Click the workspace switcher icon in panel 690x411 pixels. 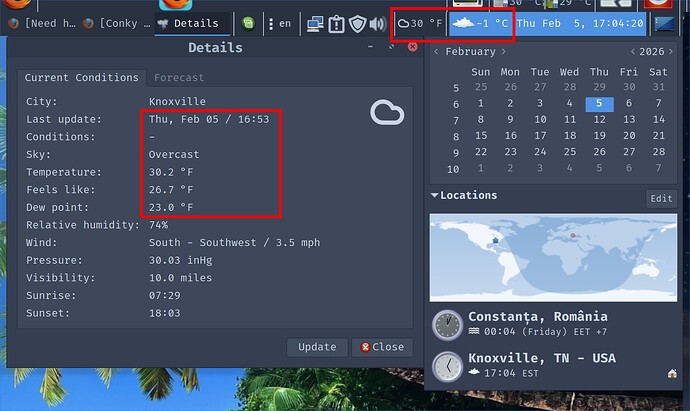[x=664, y=24]
